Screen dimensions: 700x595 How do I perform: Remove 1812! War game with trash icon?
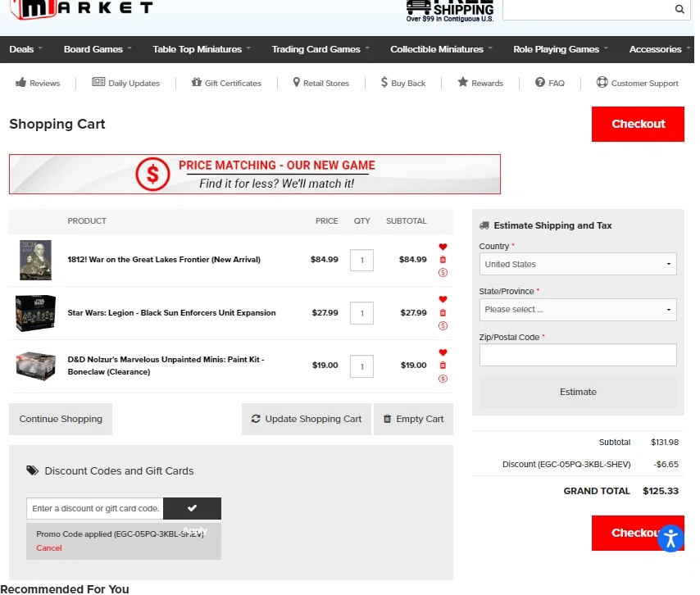tap(443, 259)
